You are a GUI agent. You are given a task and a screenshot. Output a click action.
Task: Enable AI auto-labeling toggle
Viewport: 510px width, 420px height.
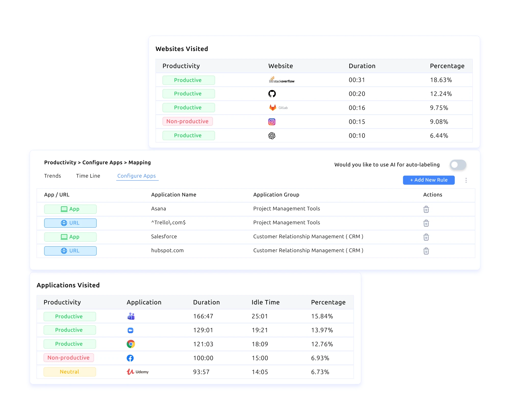[458, 165]
